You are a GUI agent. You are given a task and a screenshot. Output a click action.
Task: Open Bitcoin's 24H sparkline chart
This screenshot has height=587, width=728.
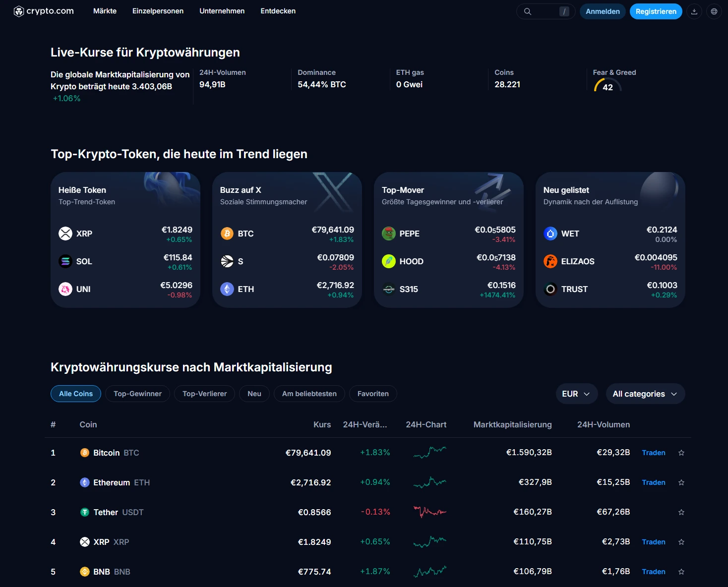(430, 452)
